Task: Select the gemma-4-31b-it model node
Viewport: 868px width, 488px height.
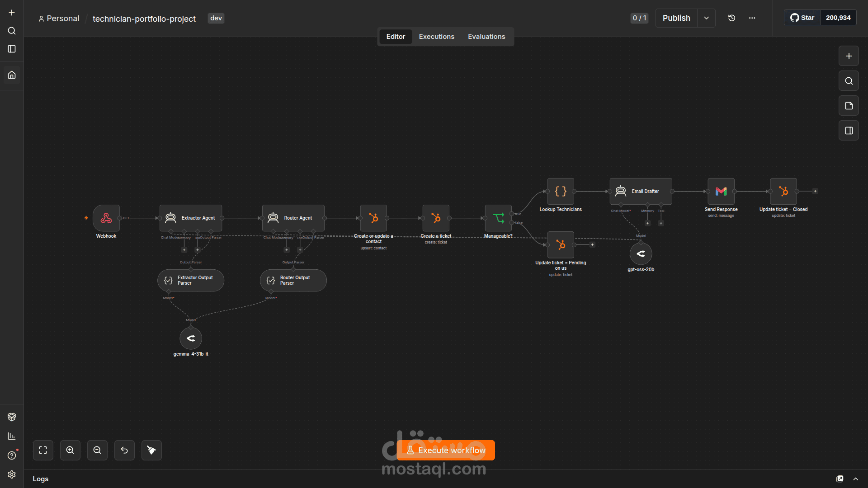Action: (x=191, y=338)
